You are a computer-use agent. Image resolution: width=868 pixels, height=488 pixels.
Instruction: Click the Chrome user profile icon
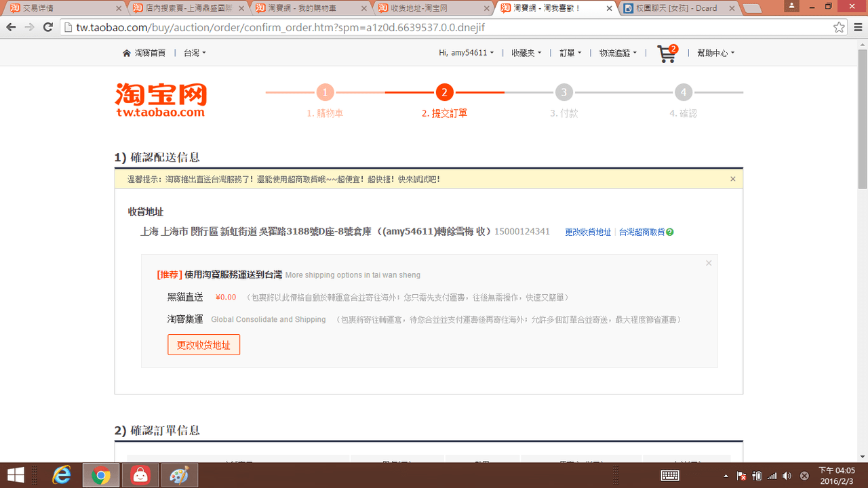[791, 5]
